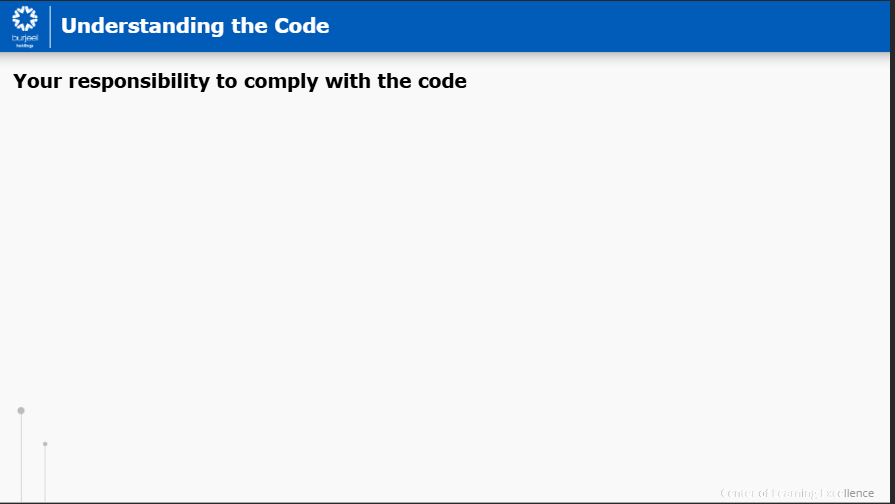Screen dimensions: 895x504
Task: Click 'Your' at start of slide heading
Action: click(x=37, y=81)
